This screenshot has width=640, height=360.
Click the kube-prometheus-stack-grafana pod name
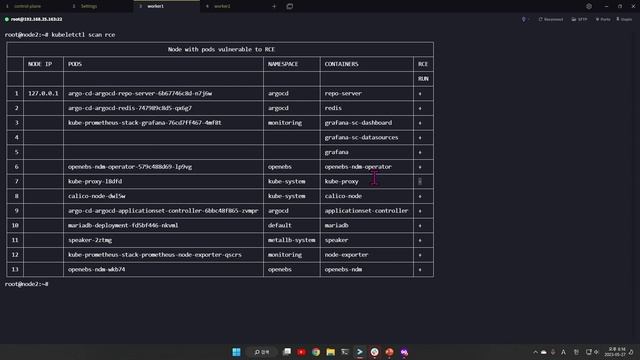coord(144,123)
